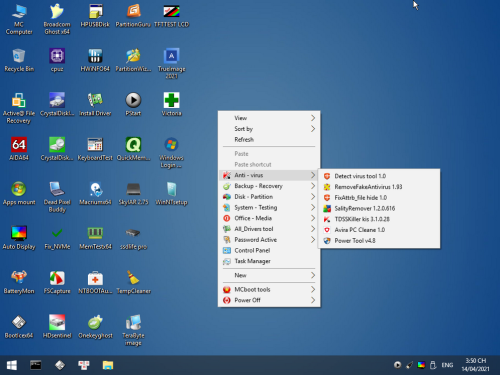Screen dimensions: 500x375
Task: Launch Detect virus tool 1.0
Action: click(x=379, y=176)
